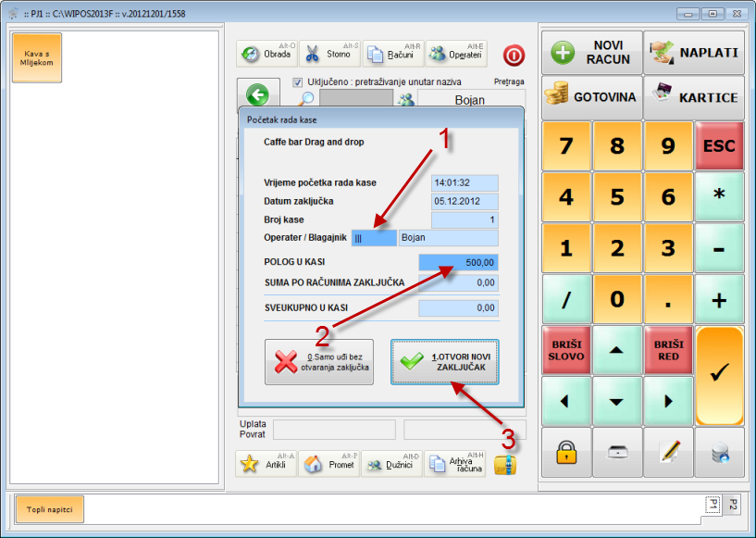The height and width of the screenshot is (538, 756).
Task: Switch to the P2 page tab
Action: [x=732, y=504]
